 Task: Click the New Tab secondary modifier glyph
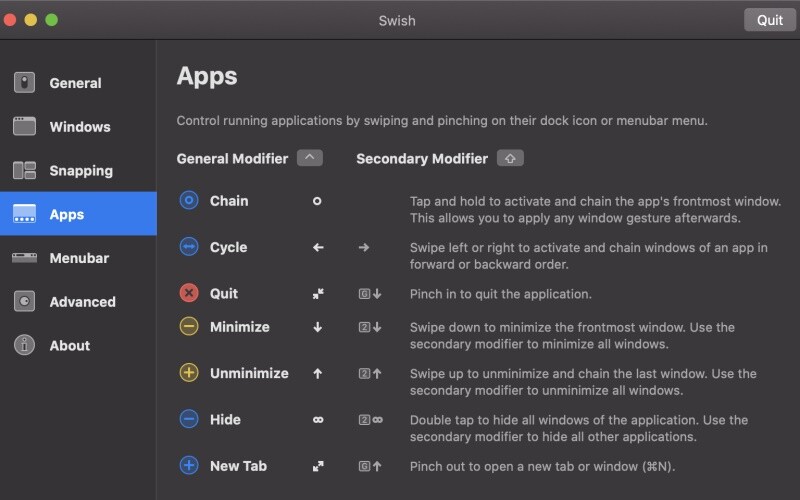coord(370,466)
